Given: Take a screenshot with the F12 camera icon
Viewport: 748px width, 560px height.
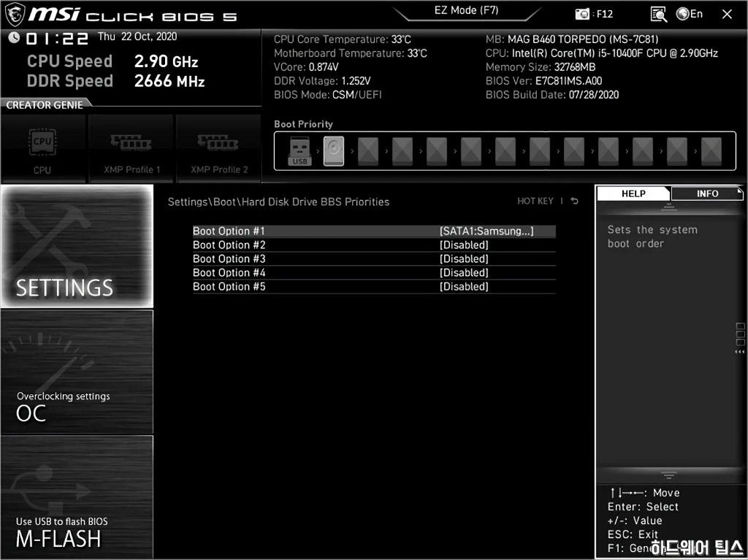Looking at the screenshot, I should click(582, 15).
